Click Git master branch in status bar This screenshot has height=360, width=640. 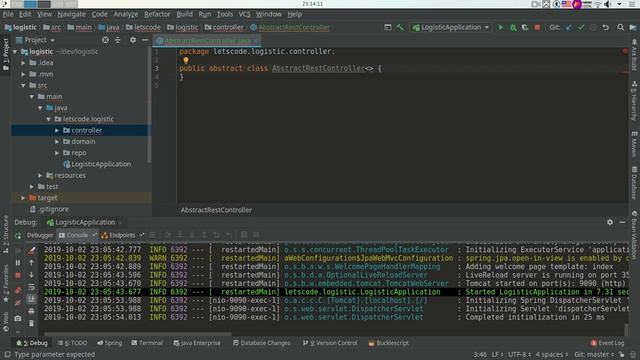pyautogui.click(x=594, y=354)
